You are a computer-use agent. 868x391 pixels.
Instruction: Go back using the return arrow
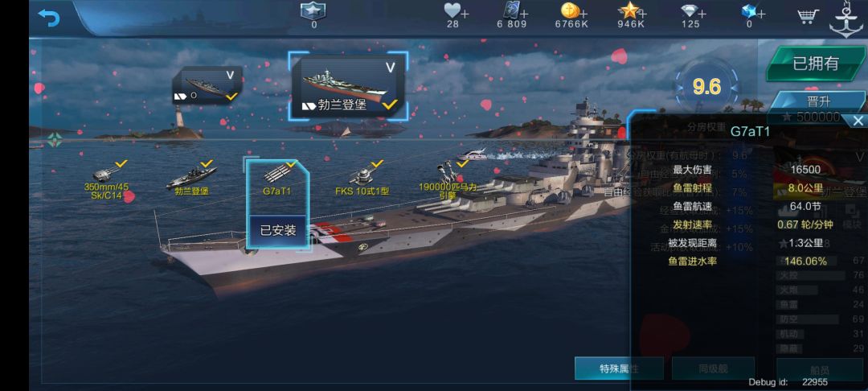tap(49, 18)
